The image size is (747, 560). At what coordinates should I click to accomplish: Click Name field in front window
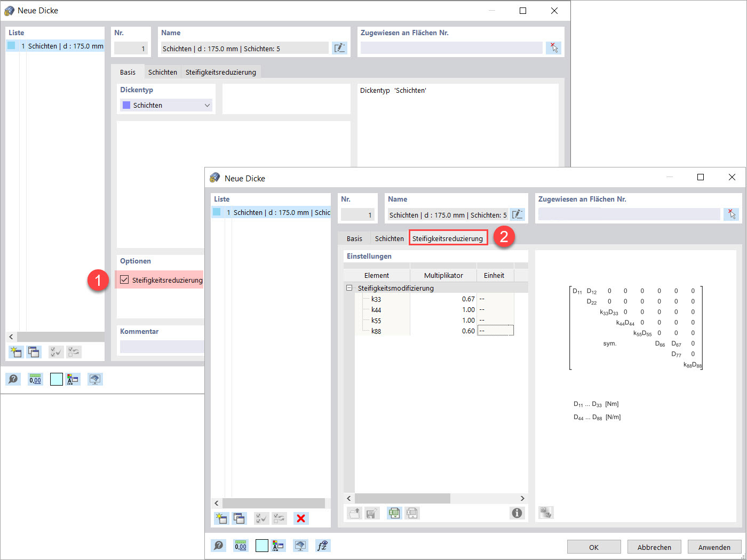click(448, 215)
